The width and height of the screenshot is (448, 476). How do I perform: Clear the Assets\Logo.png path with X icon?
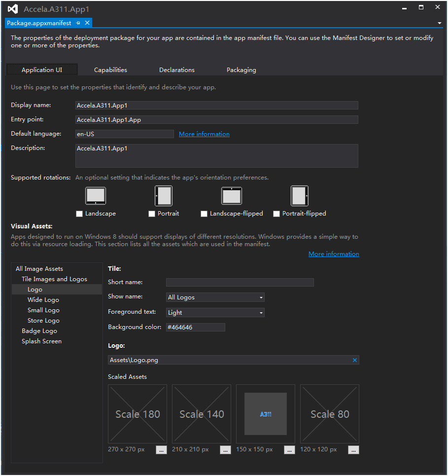[x=354, y=360]
